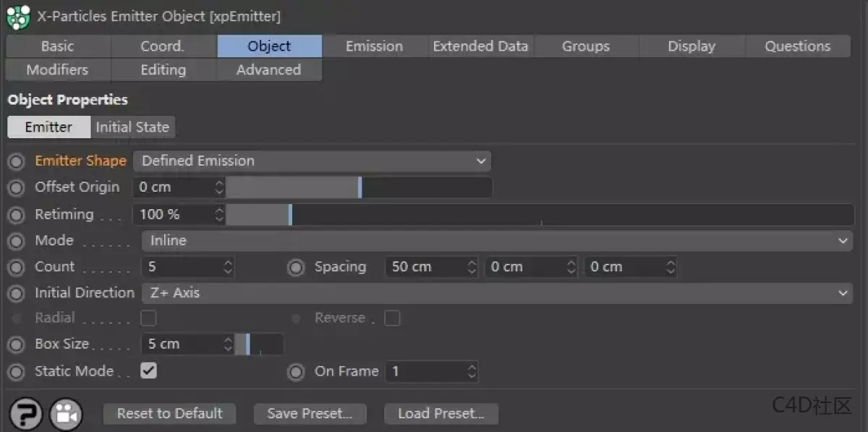Open the Mode dropdown showing Inline
This screenshot has height=432, width=868.
[499, 240]
